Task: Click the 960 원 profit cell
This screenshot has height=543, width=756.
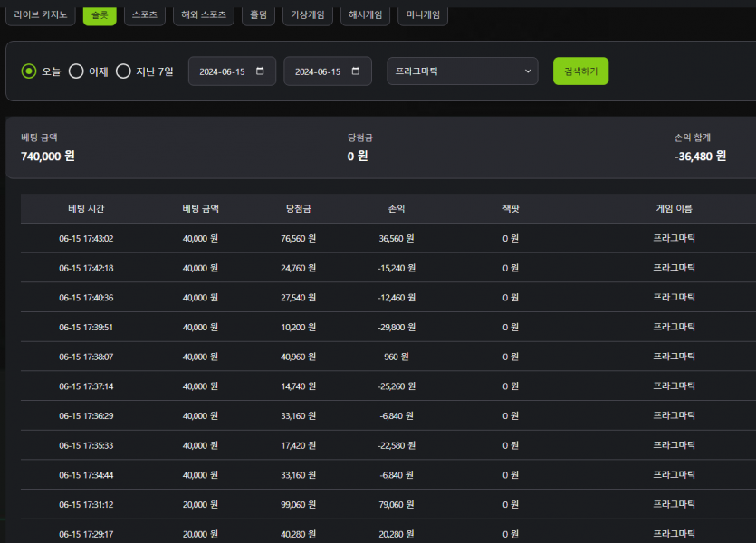Action: pyautogui.click(x=397, y=357)
